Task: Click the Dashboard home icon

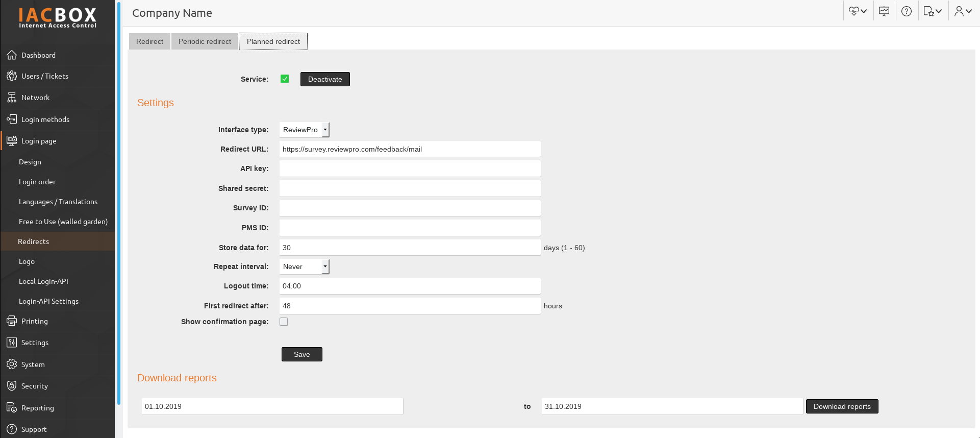Action: click(12, 55)
